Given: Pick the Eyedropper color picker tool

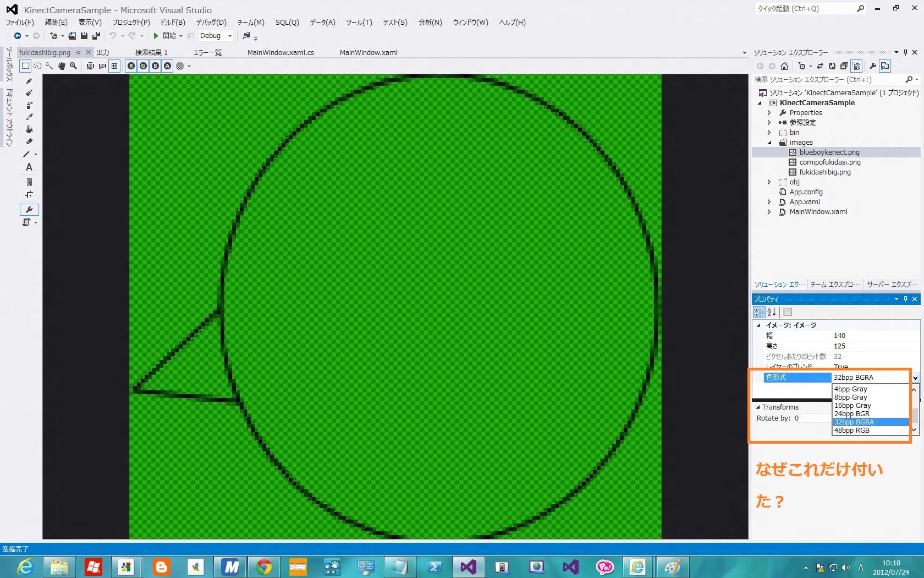Looking at the screenshot, I should tap(29, 117).
